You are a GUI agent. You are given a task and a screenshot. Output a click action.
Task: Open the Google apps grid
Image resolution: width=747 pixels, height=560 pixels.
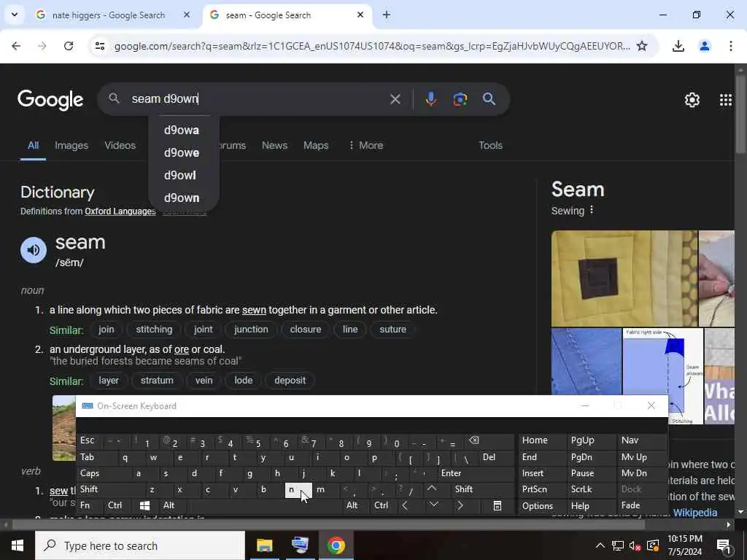coord(726,99)
